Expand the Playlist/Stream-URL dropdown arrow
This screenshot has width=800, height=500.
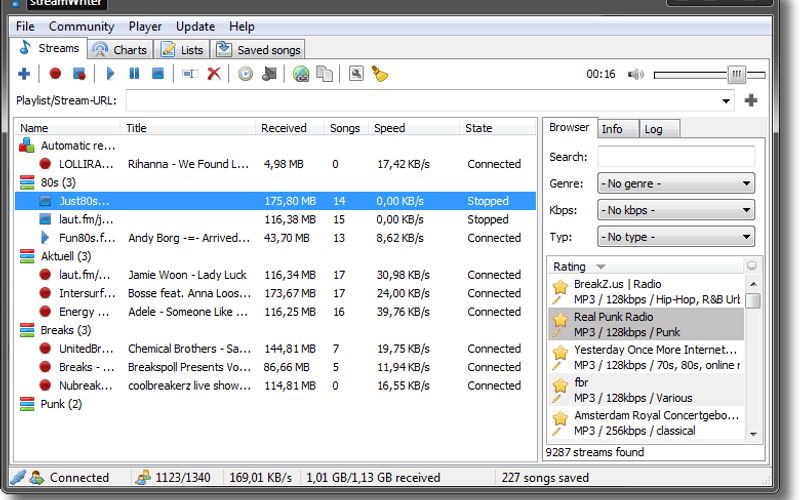(727, 101)
